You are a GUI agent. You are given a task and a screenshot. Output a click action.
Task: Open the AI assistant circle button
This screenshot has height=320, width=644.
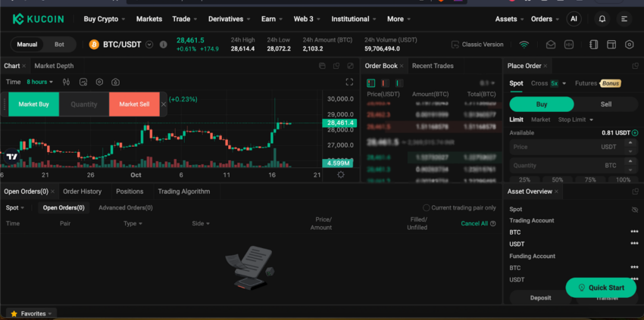pos(574,19)
